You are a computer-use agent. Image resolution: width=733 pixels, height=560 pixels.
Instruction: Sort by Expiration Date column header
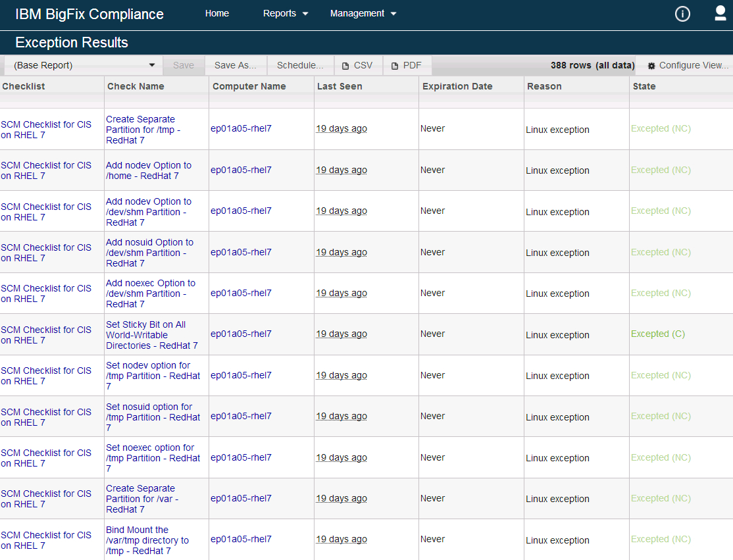[x=457, y=86]
